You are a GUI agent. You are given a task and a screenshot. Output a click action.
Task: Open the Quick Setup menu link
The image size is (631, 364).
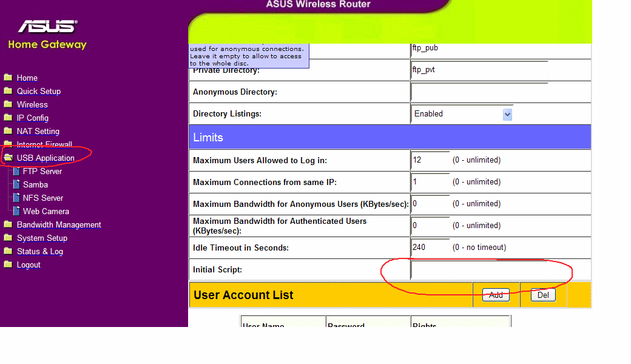(39, 91)
